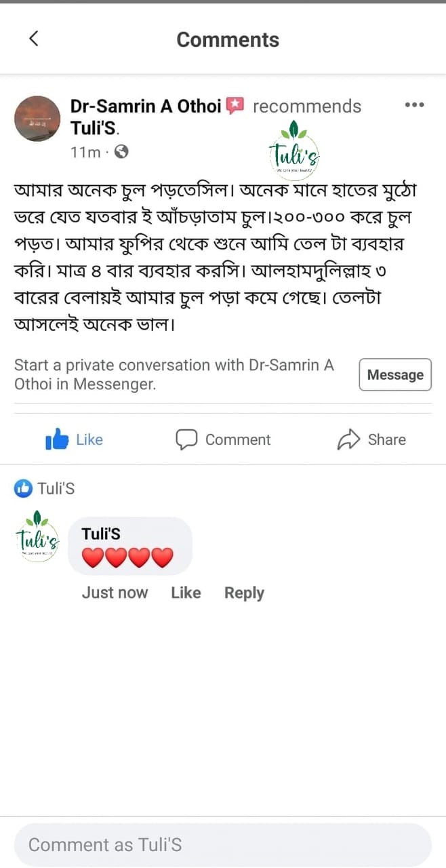
Task: Tap the red recommendation star badge
Action: pyautogui.click(x=235, y=106)
